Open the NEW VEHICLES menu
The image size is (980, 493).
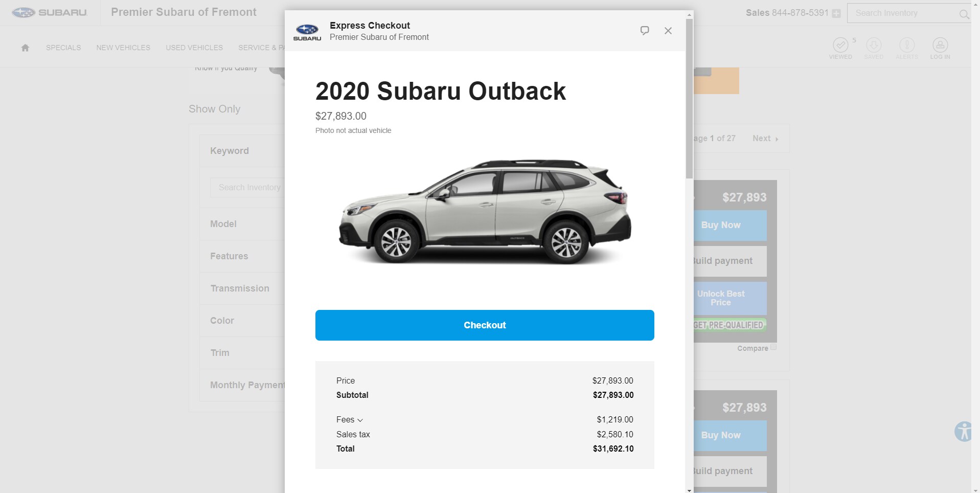tap(123, 48)
